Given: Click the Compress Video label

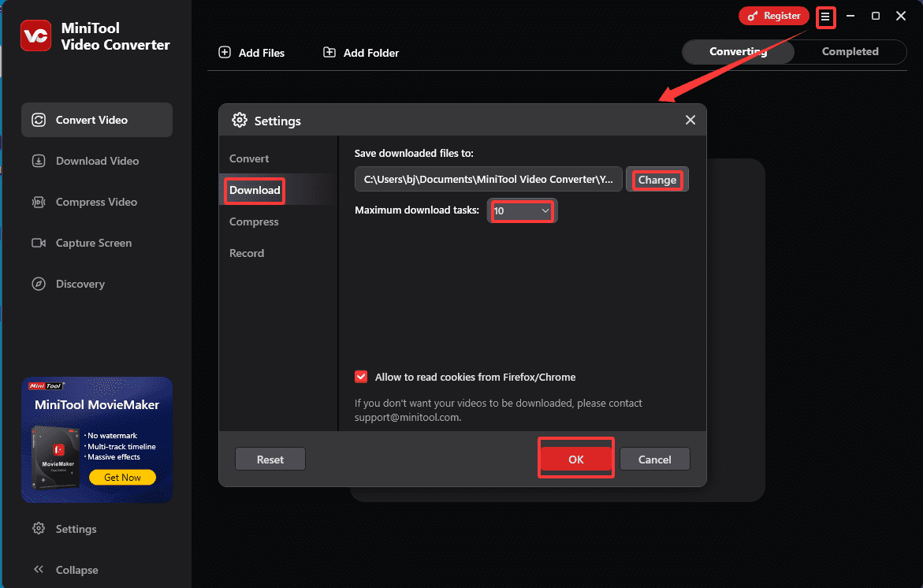Looking at the screenshot, I should tap(96, 202).
